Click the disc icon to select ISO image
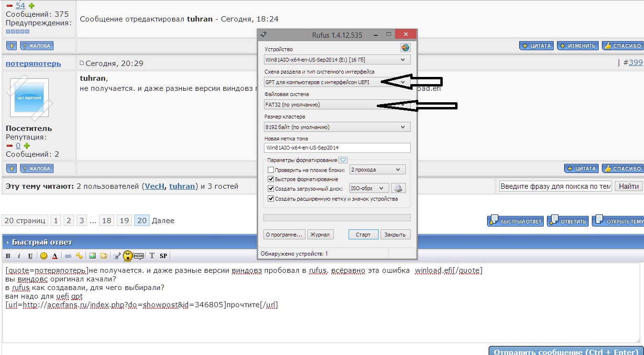The width and height of the screenshot is (644, 355). 398,188
